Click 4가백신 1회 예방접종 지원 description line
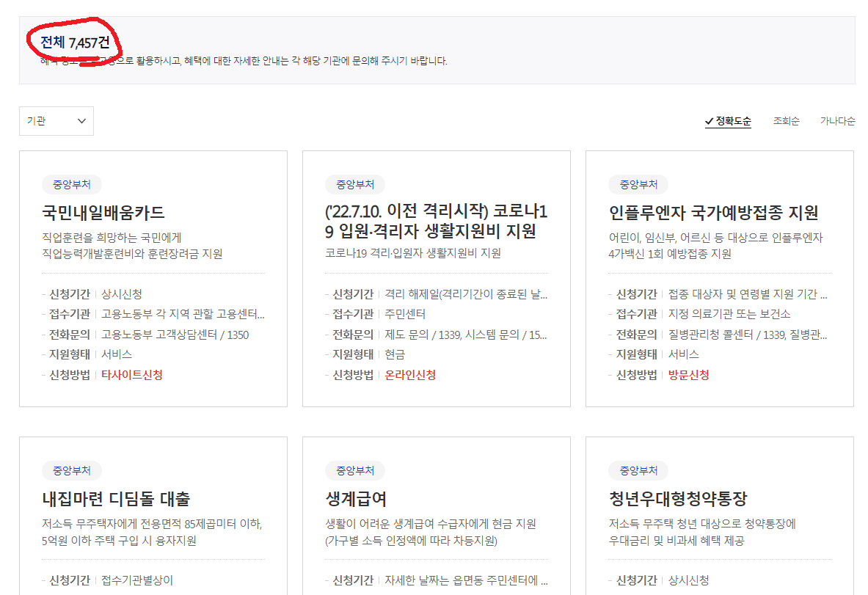The image size is (868, 595). click(670, 254)
